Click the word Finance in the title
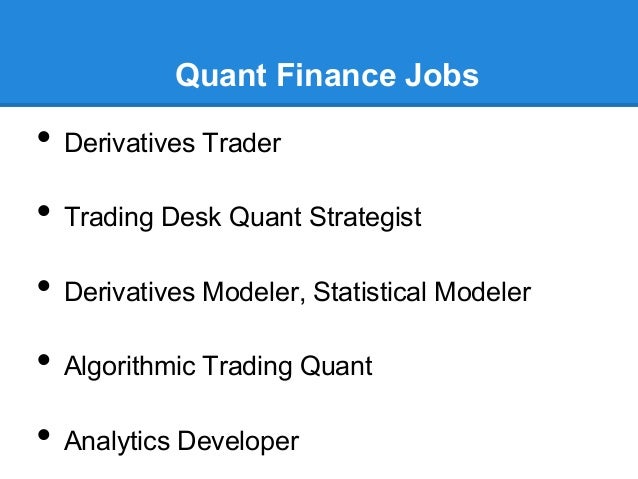The image size is (638, 479). (337, 75)
